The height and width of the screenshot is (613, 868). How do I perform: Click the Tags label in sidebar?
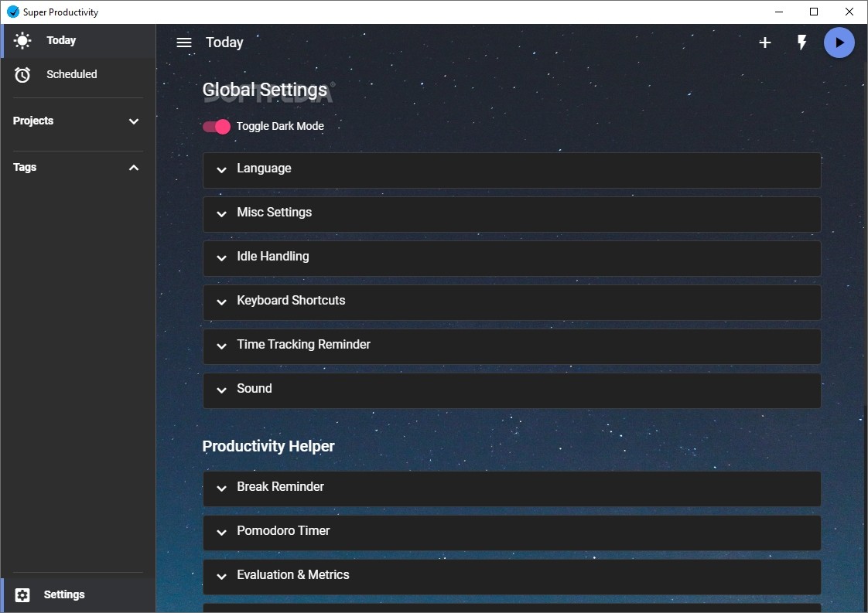(x=25, y=167)
